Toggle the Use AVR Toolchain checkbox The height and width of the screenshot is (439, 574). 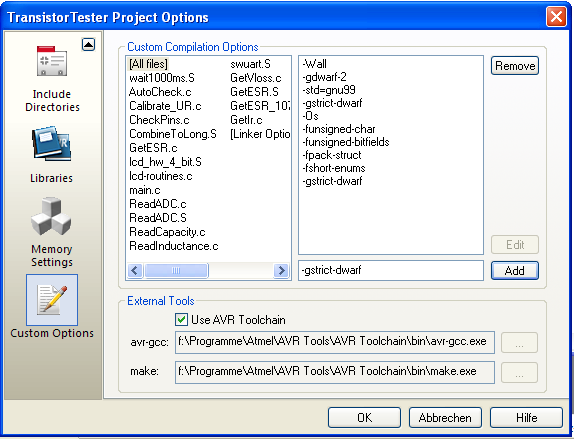pos(181,319)
